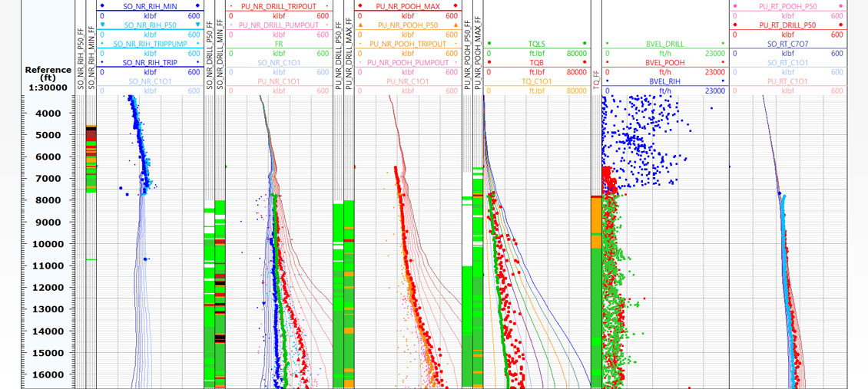Screen dimensions: 868x389
Task: Select the PU_RT_DRILL_P50 curve label
Action: (x=788, y=25)
